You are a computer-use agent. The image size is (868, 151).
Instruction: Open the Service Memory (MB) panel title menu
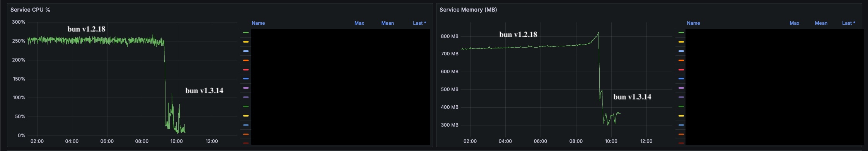[468, 10]
